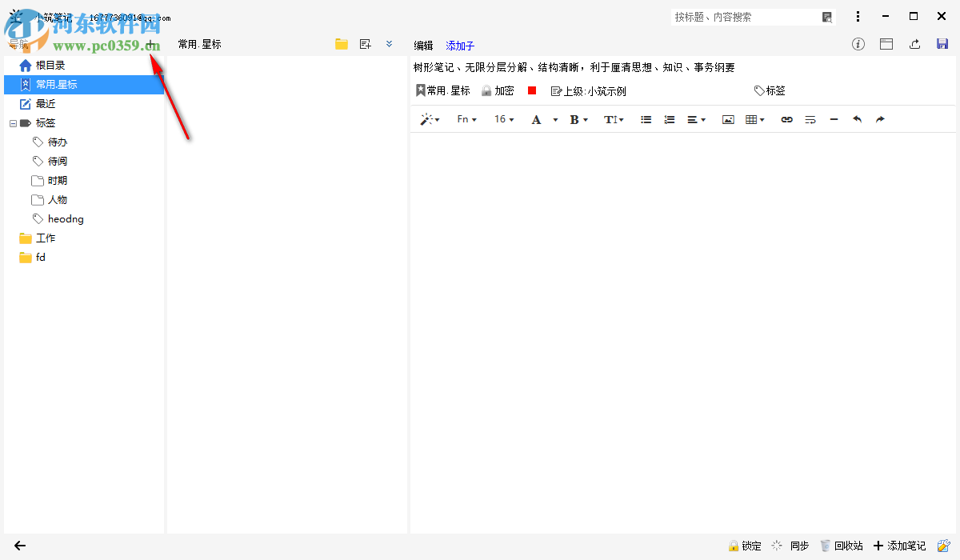Open the font size 16 dropdown
Image resolution: width=960 pixels, height=560 pixels.
coord(504,119)
